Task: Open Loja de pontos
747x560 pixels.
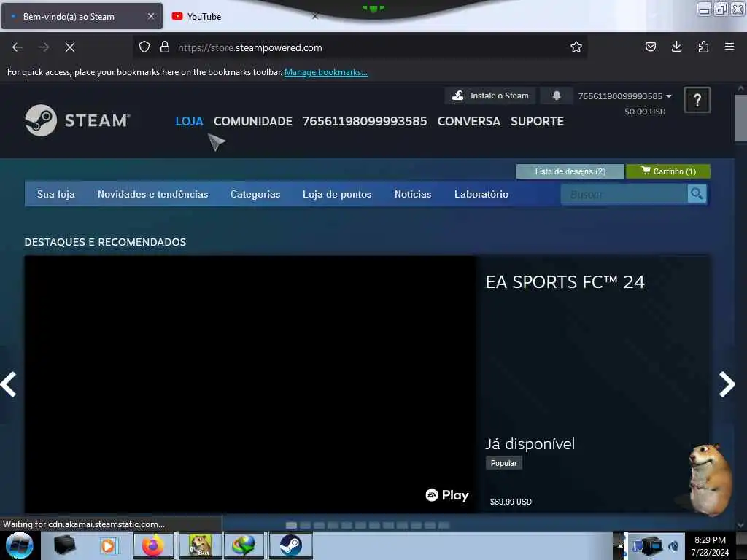Action: [337, 194]
